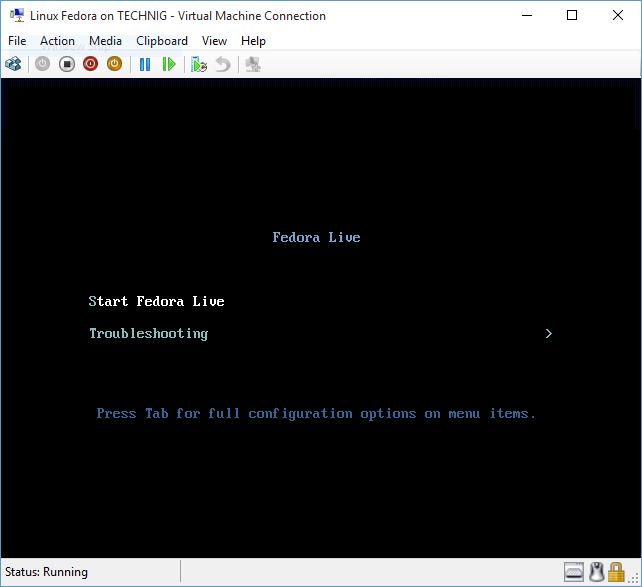Close the Virtual Machine Connection window
This screenshot has width=642, height=587.
pyautogui.click(x=618, y=16)
